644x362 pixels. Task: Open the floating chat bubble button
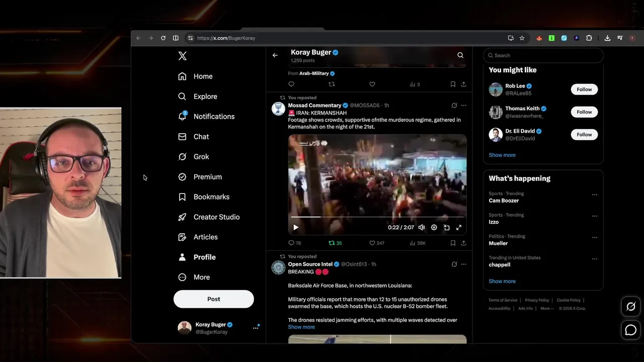[x=631, y=330]
